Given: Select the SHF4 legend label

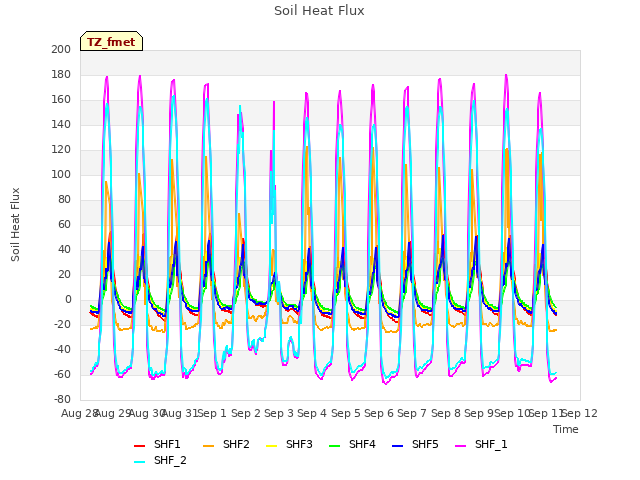Looking at the screenshot, I should [x=362, y=444].
